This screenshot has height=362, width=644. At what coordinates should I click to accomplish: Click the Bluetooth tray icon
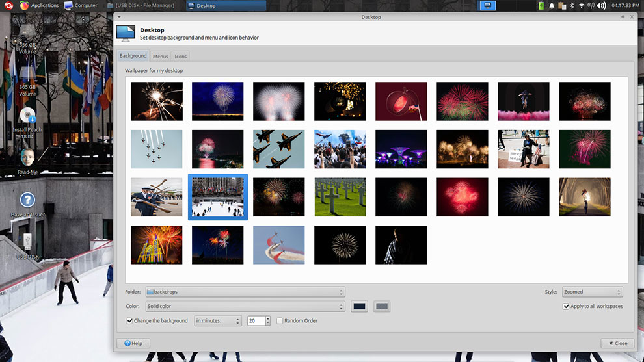tap(572, 5)
